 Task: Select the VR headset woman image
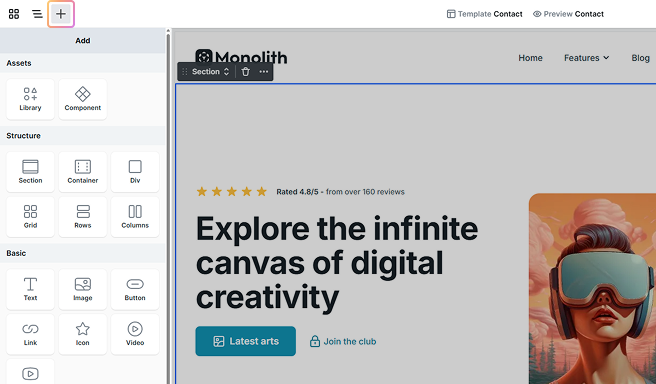592,289
